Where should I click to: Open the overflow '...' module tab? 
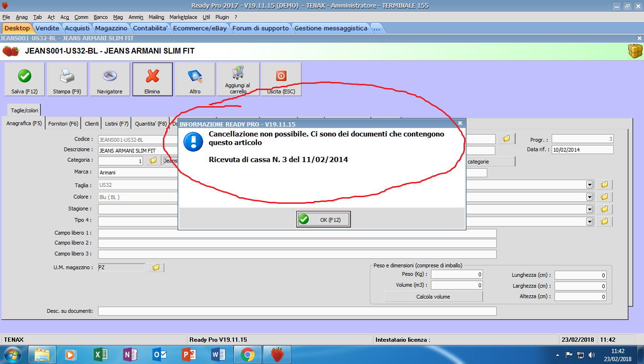[376, 28]
